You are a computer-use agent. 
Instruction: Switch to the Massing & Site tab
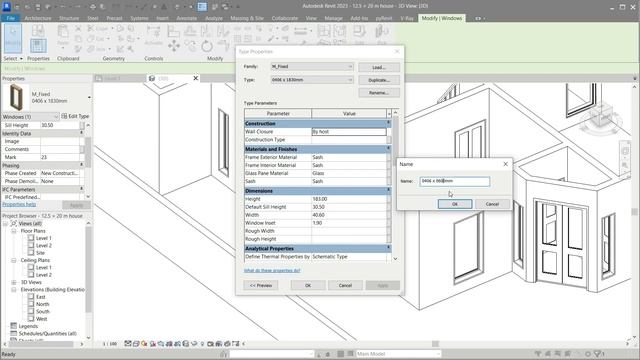point(247,18)
